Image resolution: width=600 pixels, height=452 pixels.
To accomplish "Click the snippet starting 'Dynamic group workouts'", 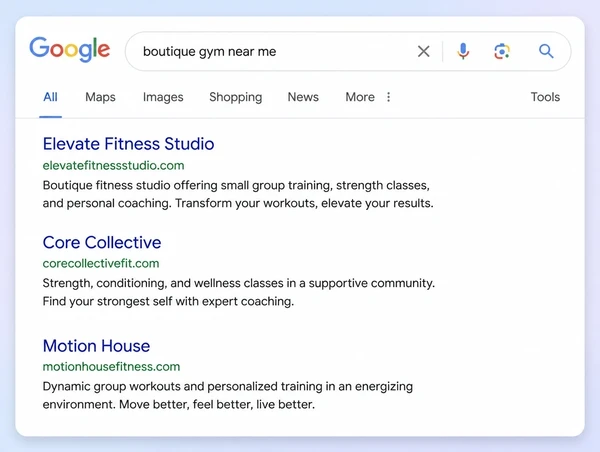I will click(x=228, y=395).
